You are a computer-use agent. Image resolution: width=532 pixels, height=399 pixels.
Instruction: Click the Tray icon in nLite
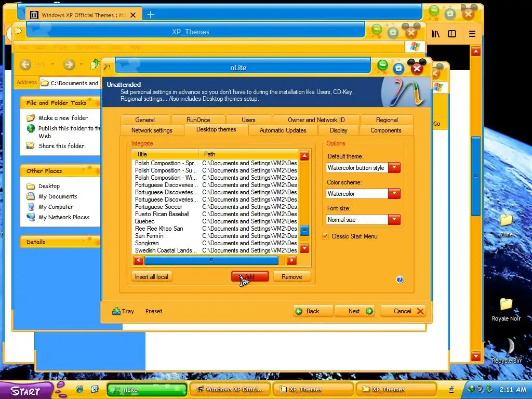116,311
